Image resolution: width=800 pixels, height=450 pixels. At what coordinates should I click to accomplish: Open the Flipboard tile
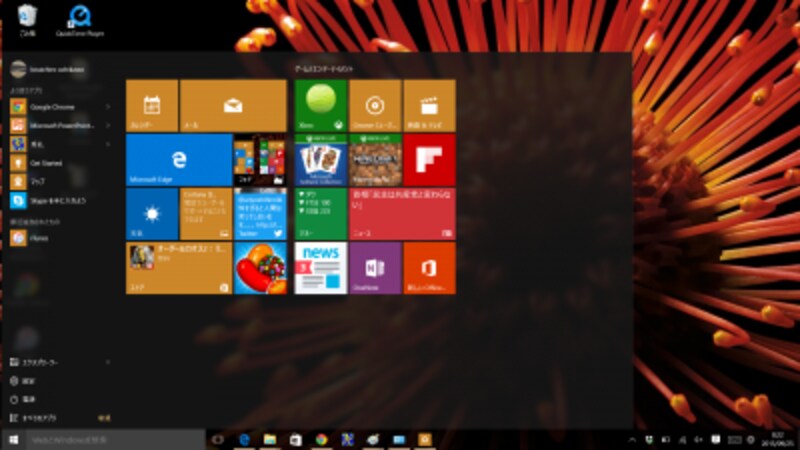(429, 160)
